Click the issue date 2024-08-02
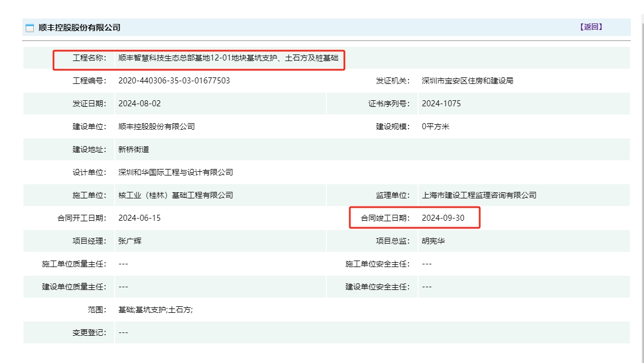 (x=140, y=104)
